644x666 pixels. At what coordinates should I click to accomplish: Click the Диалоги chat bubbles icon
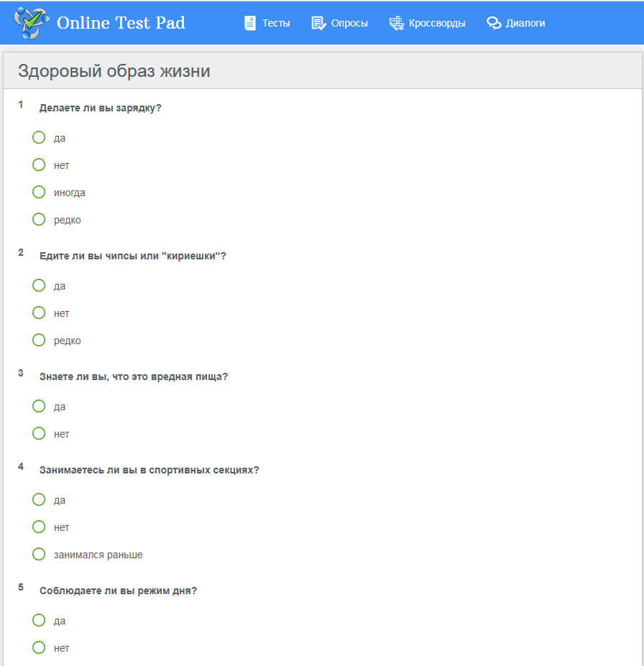coord(494,23)
